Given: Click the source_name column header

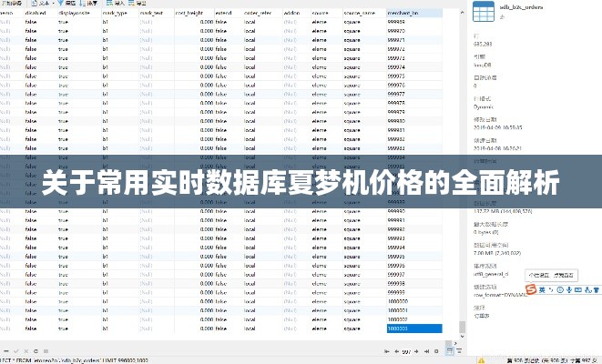Looking at the screenshot, I should click(359, 15).
